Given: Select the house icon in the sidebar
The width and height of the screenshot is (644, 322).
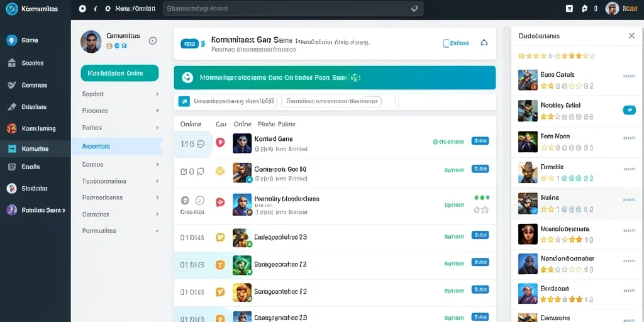Looking at the screenshot, I should click(12, 63).
